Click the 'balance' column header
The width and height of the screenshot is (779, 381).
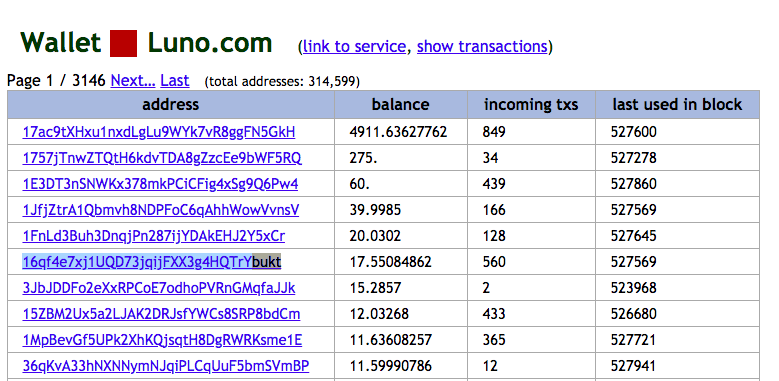tap(400, 104)
